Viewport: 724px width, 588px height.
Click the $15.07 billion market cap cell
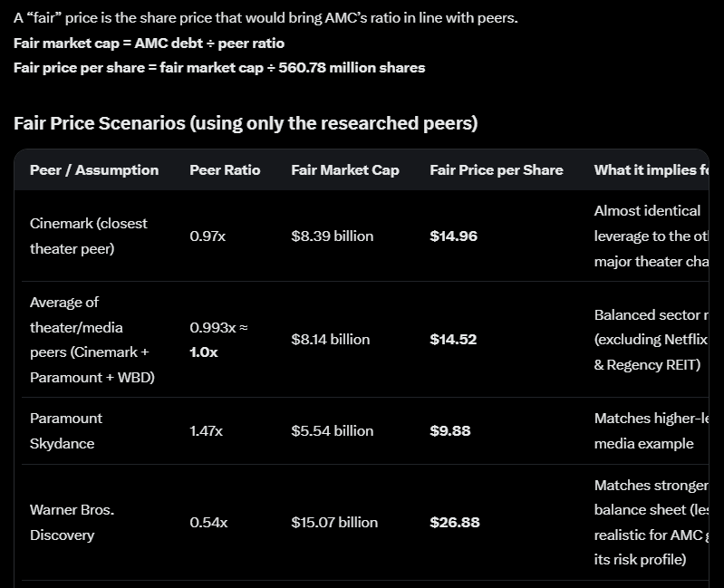tap(334, 522)
